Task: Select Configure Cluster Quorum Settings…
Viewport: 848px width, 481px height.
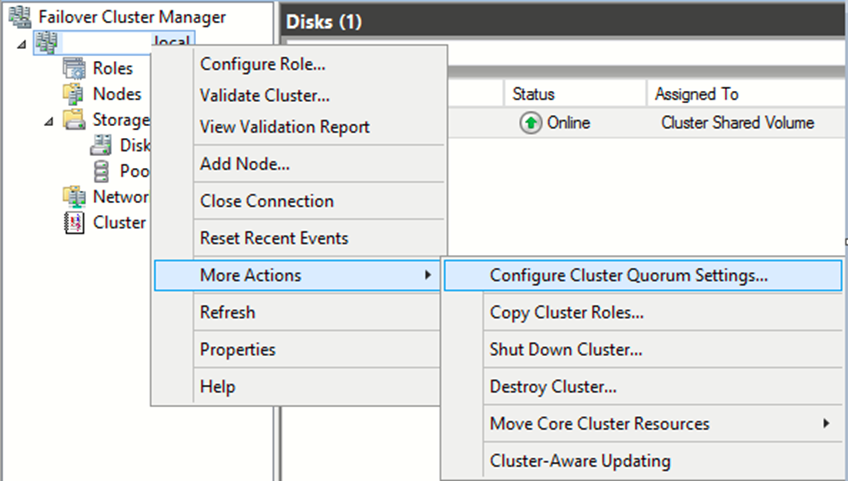Action: click(x=628, y=275)
